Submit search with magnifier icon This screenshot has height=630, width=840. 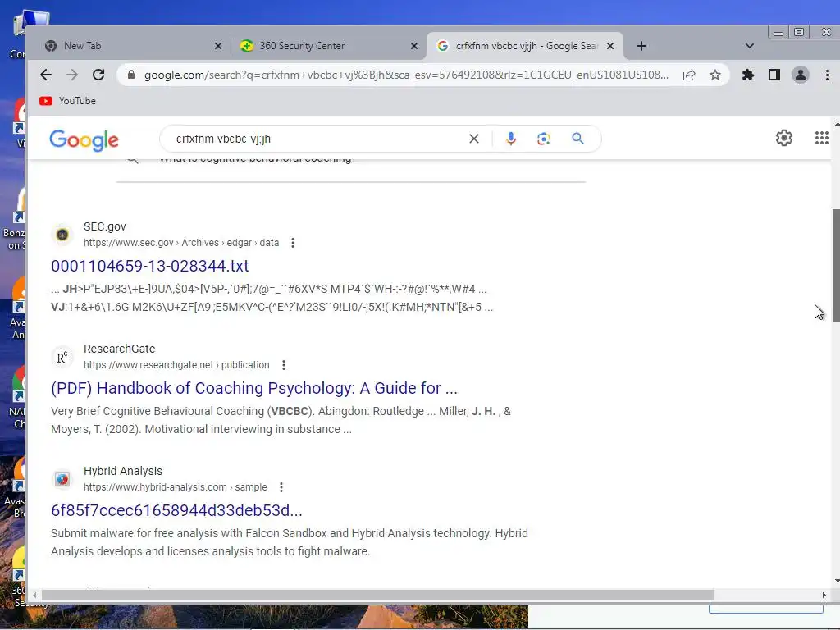coord(577,139)
